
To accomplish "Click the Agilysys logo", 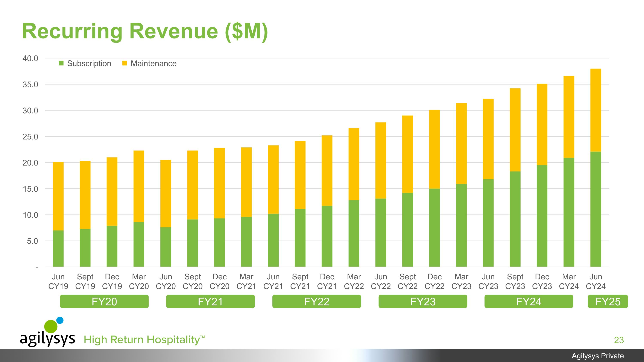I will [47, 332].
